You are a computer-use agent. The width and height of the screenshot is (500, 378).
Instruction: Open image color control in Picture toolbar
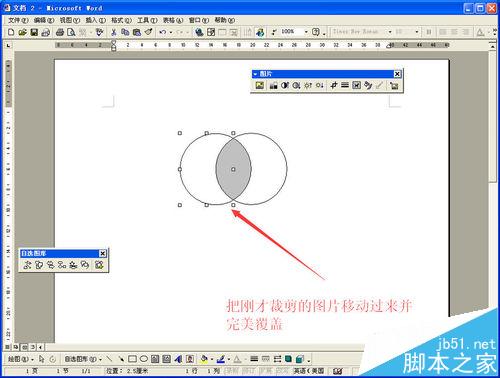tap(273, 85)
